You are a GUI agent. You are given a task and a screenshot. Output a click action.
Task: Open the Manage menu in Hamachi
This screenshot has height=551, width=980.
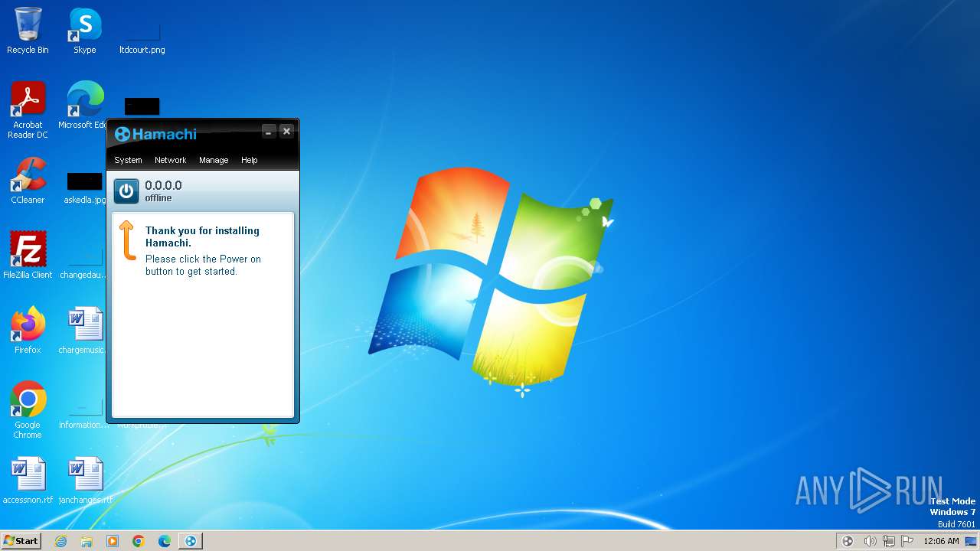(214, 160)
